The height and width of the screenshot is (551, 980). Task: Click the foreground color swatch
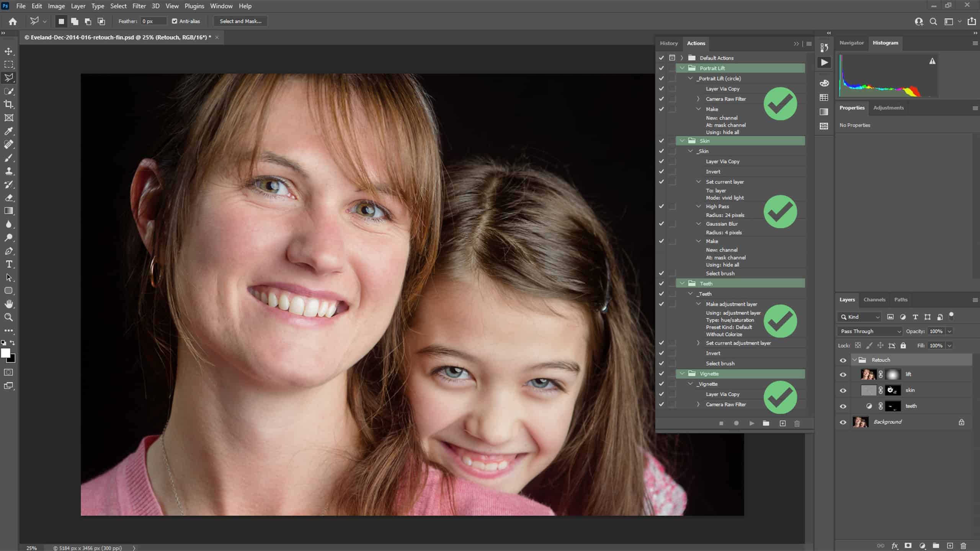click(6, 353)
